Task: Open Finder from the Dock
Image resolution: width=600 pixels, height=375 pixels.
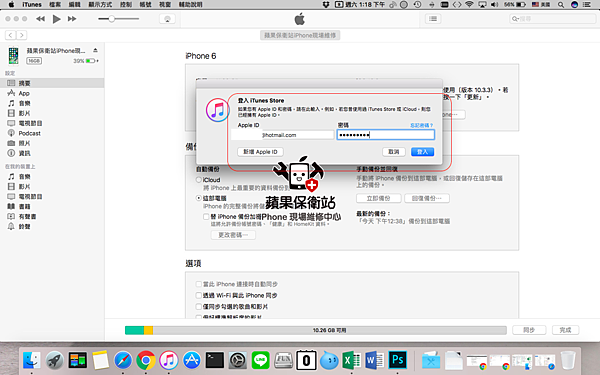Action: pyautogui.click(x=31, y=360)
